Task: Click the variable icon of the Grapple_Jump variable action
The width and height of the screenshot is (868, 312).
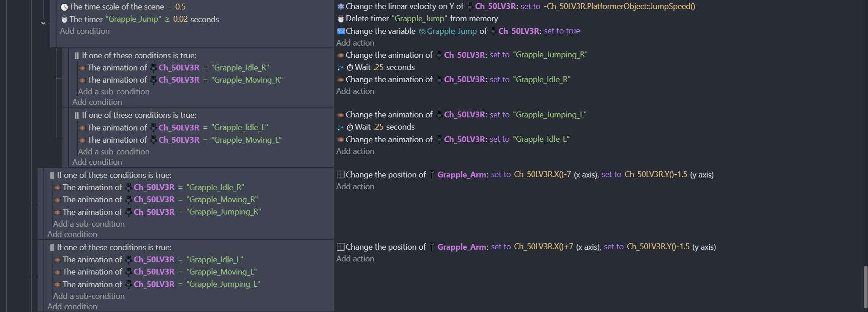Action: 341,31
